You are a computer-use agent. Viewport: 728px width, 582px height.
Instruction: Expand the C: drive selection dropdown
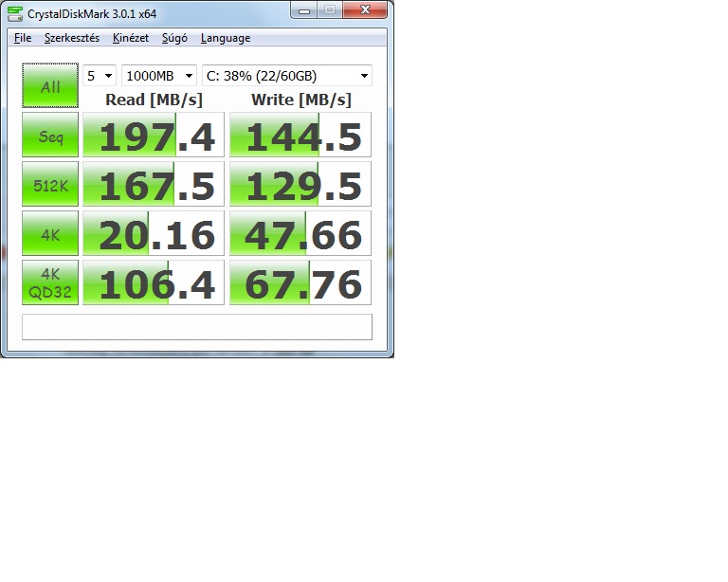[x=287, y=76]
